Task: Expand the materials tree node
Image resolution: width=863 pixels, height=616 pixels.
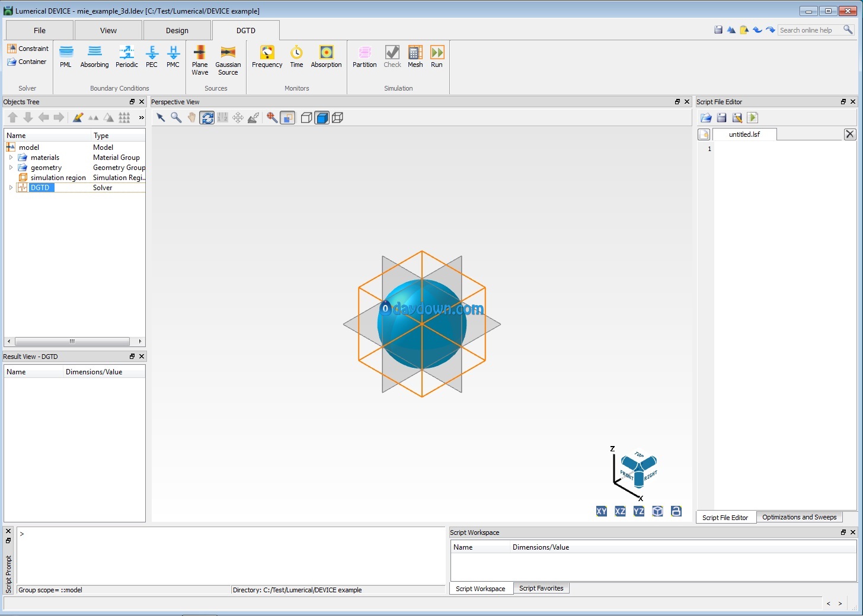Action: pyautogui.click(x=11, y=158)
